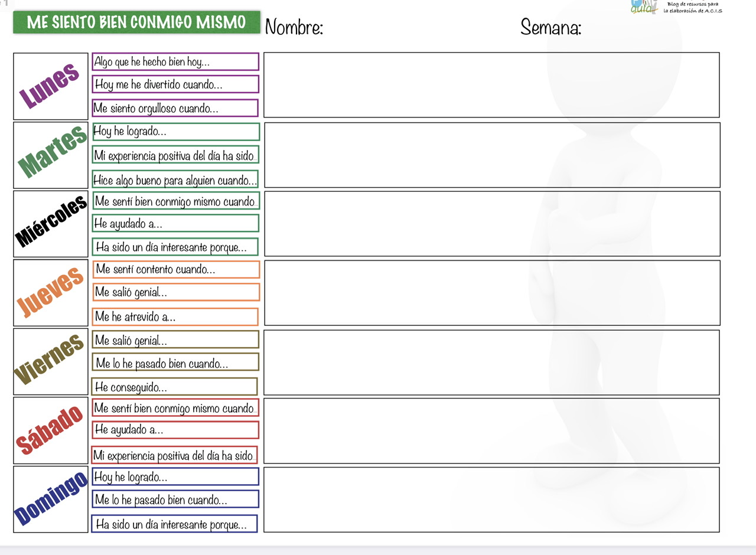756x555 pixels.
Task: Click inside the Lunes answer box
Action: coord(491,85)
